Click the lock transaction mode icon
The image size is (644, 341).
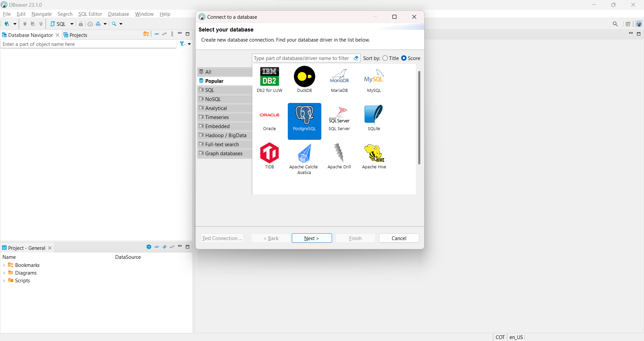point(81,24)
